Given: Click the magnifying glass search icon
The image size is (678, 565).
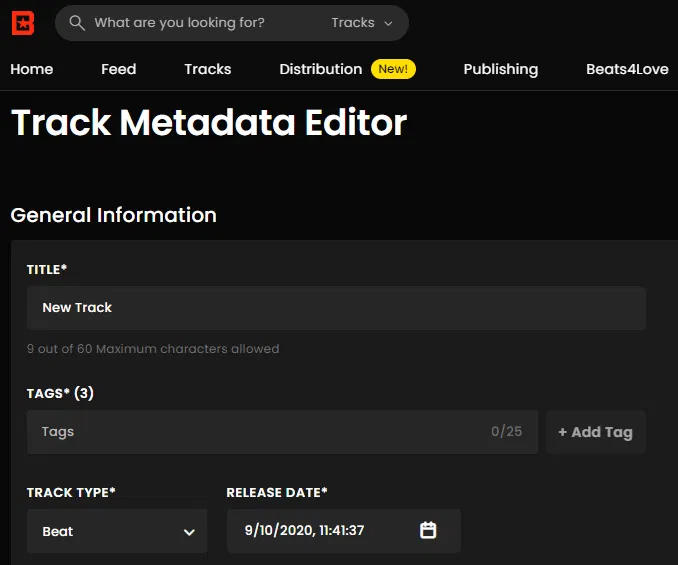Looking at the screenshot, I should (77, 23).
